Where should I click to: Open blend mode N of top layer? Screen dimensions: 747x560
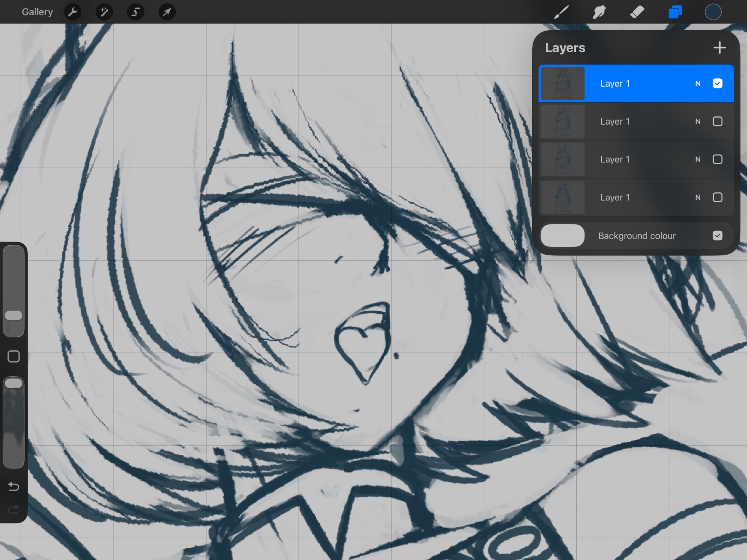click(698, 84)
